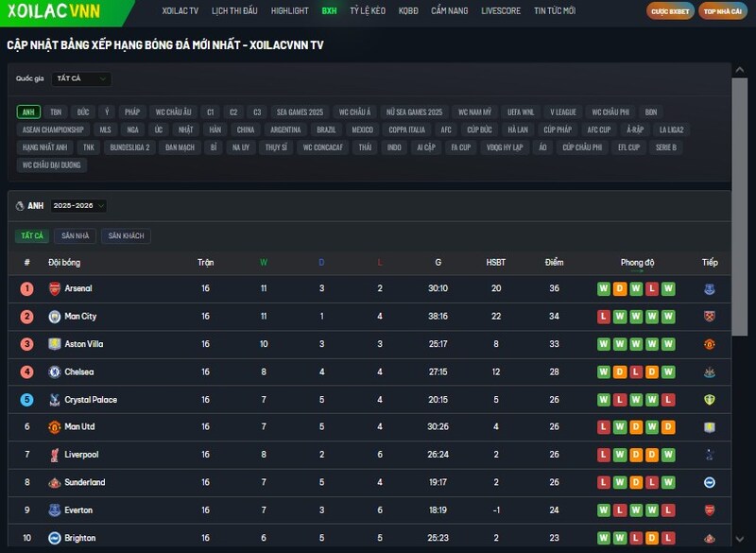This screenshot has height=553, width=756.
Task: Click the TOP NHÀ CÁI button
Action: pyautogui.click(x=723, y=11)
